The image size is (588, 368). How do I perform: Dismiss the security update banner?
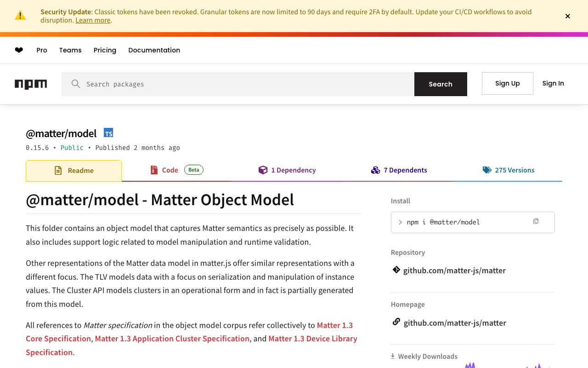coord(568,16)
